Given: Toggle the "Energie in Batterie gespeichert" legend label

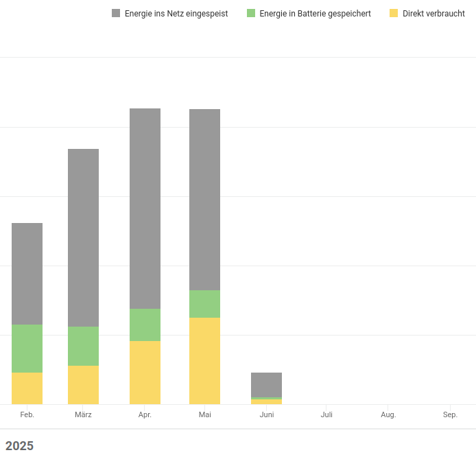Looking at the screenshot, I should coord(315,14).
